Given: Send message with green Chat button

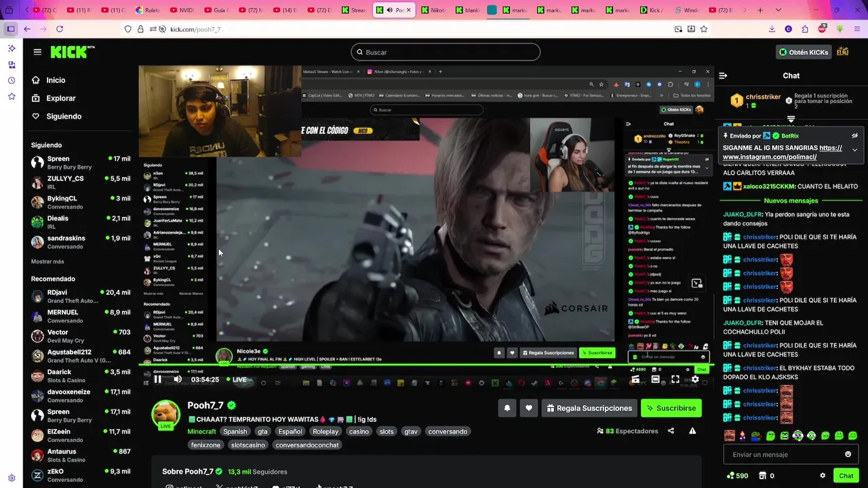Looking at the screenshot, I should [846, 476].
